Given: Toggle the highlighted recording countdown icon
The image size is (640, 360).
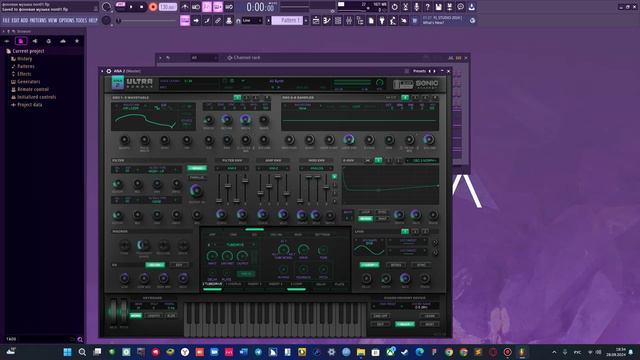Looking at the screenshot, I should pos(207,7).
